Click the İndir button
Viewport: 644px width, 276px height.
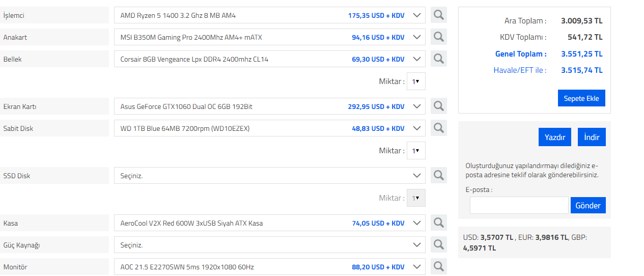pyautogui.click(x=592, y=137)
